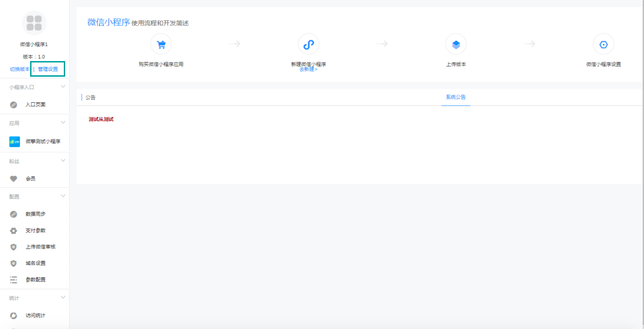644x329 pixels.
Task: Click the 配置 section header
Action: click(x=14, y=197)
